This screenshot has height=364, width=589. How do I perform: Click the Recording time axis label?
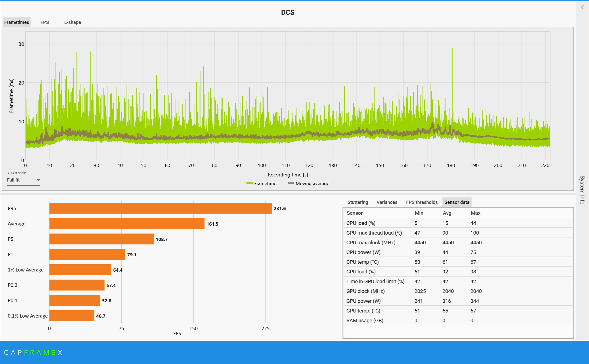(288, 175)
